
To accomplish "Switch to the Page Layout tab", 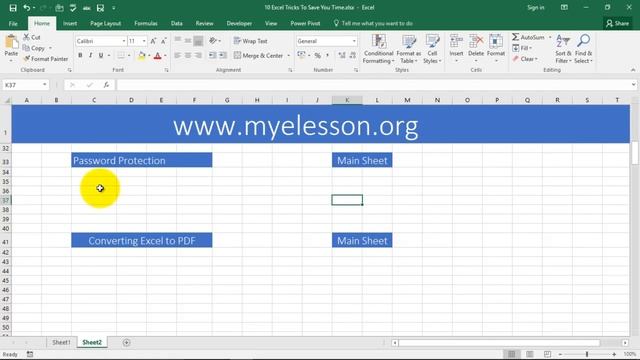I will (105, 24).
